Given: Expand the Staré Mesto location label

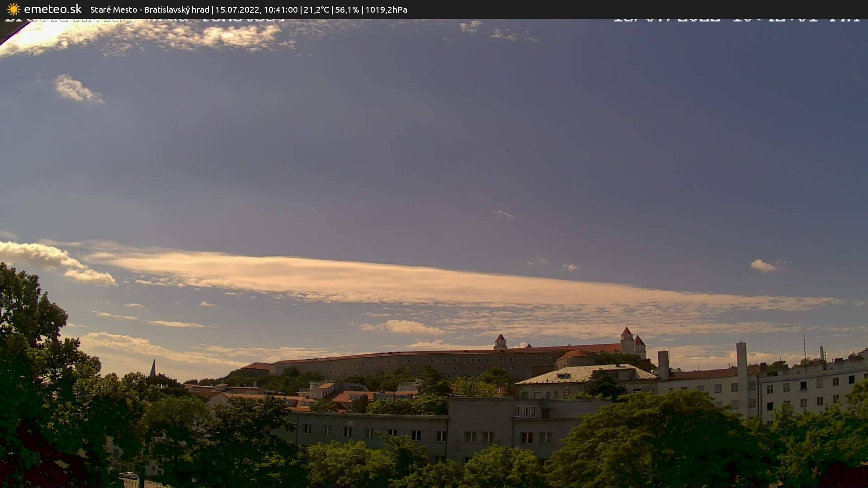Looking at the screenshot, I should point(113,9).
